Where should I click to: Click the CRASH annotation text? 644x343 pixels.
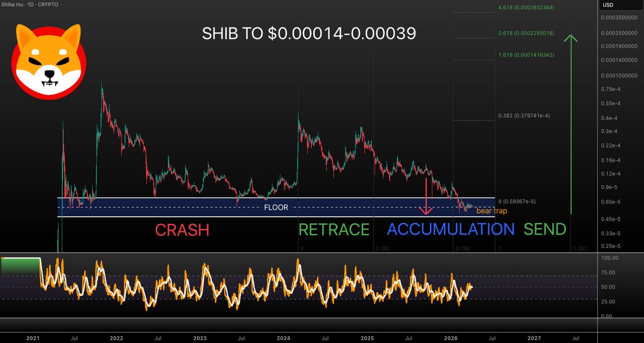182,230
